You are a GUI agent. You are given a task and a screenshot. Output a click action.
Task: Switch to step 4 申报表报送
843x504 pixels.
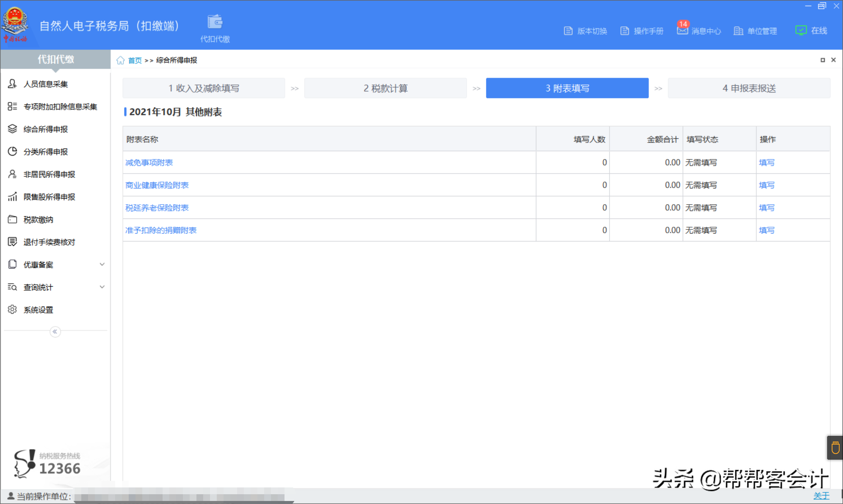[x=749, y=88]
